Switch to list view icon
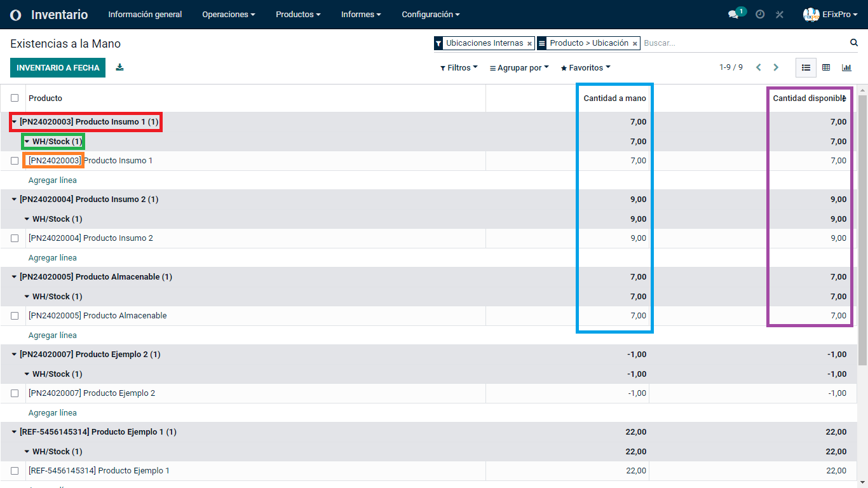This screenshot has width=868, height=488. pos(806,67)
